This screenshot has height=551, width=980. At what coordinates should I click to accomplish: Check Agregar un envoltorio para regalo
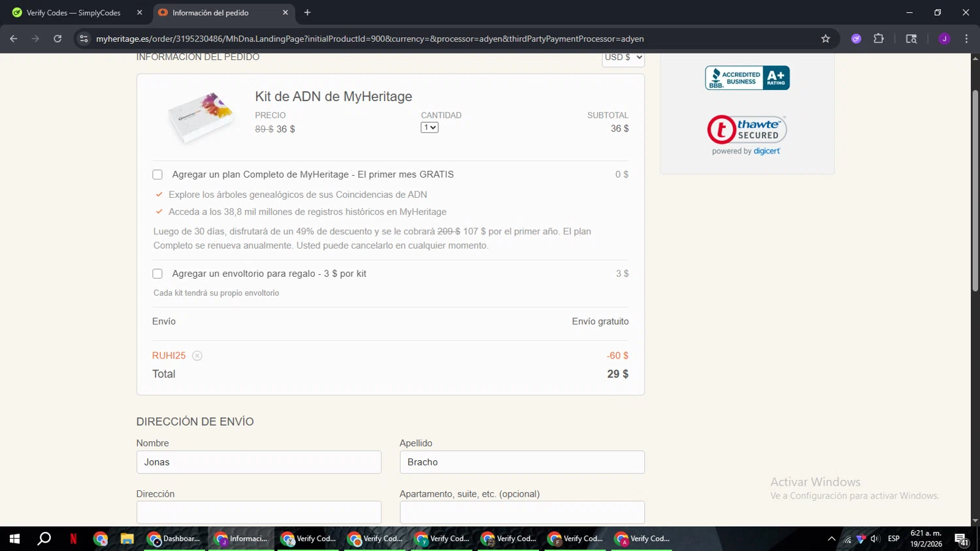click(157, 274)
